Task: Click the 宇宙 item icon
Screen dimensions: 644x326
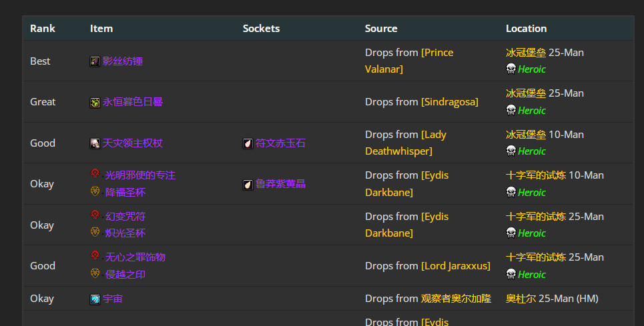Action: (95, 299)
